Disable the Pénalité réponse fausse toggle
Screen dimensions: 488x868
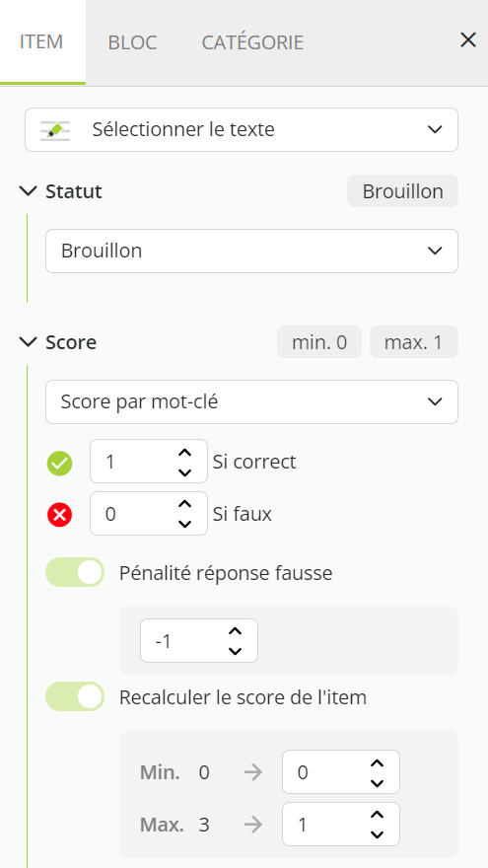coord(75,572)
